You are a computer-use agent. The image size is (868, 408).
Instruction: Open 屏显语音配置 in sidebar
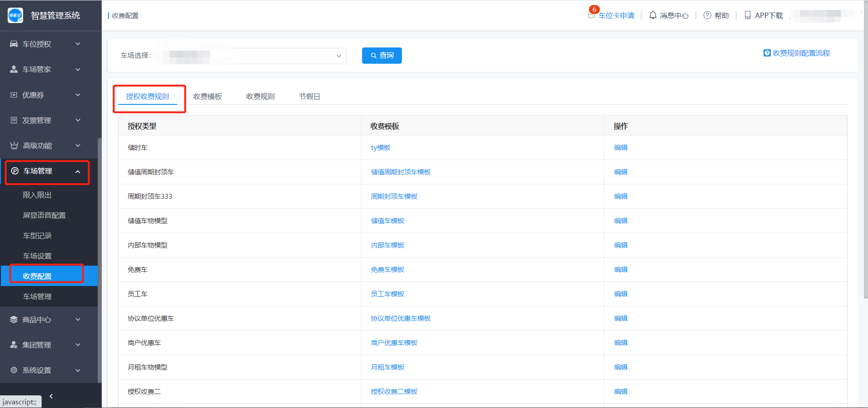(x=44, y=216)
